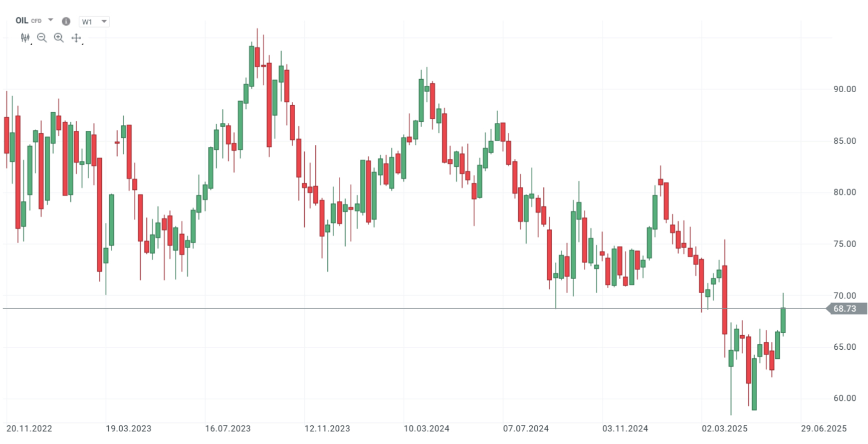The width and height of the screenshot is (868, 444).
Task: Click the 60.00 price axis label
Action: (844, 398)
